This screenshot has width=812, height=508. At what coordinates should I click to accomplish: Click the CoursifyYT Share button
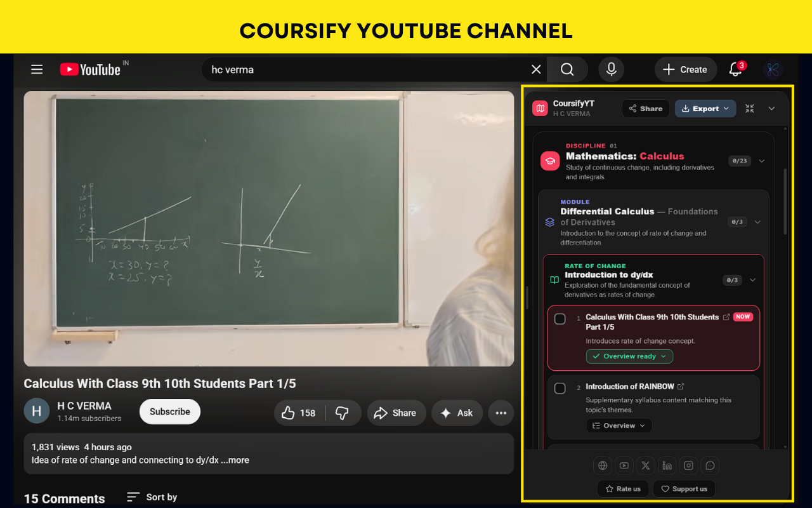pos(646,109)
